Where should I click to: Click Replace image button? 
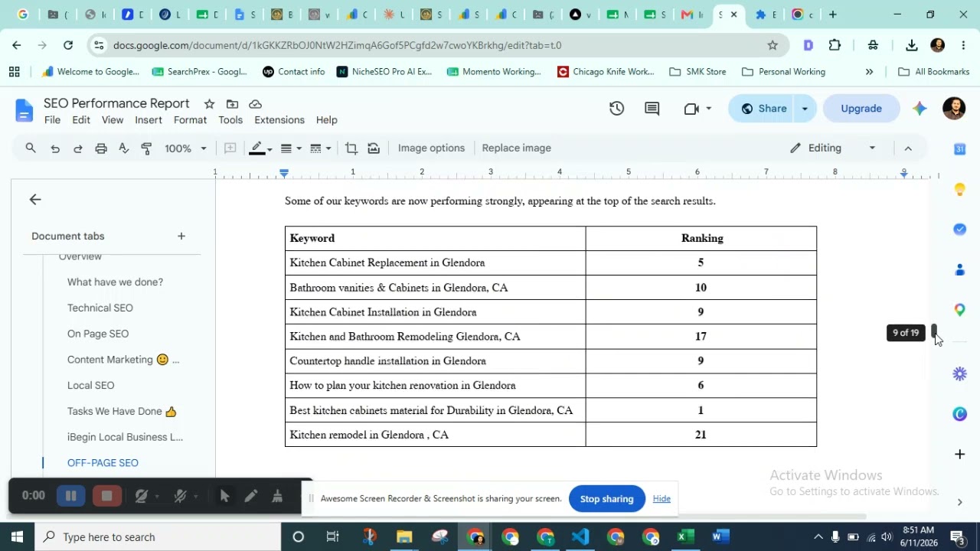click(516, 148)
